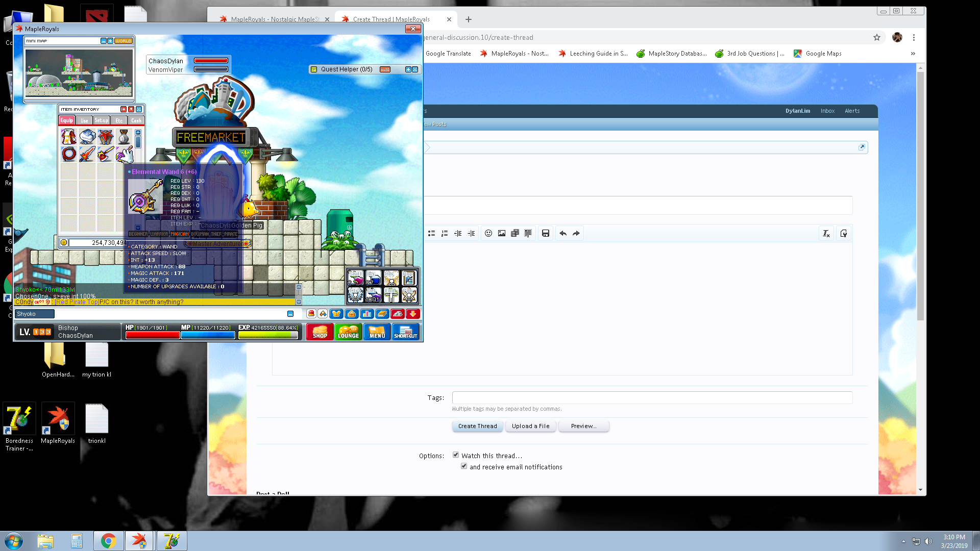980x551 pixels.
Task: Click the Upload a File button
Action: [530, 426]
